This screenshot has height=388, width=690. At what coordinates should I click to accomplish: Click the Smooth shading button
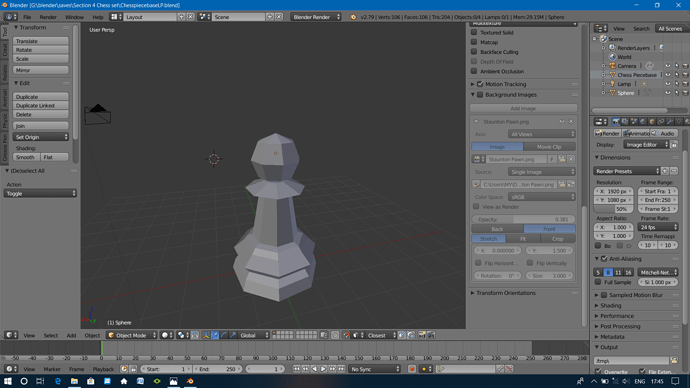(x=26, y=157)
